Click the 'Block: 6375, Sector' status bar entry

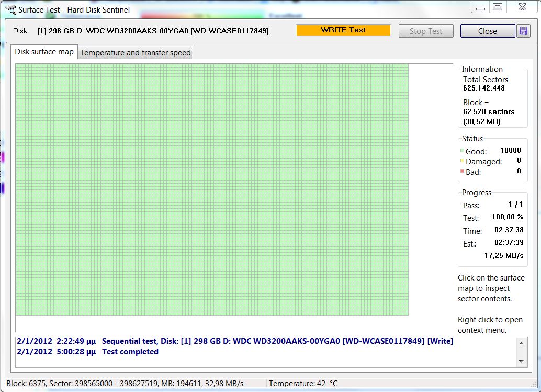click(125, 384)
